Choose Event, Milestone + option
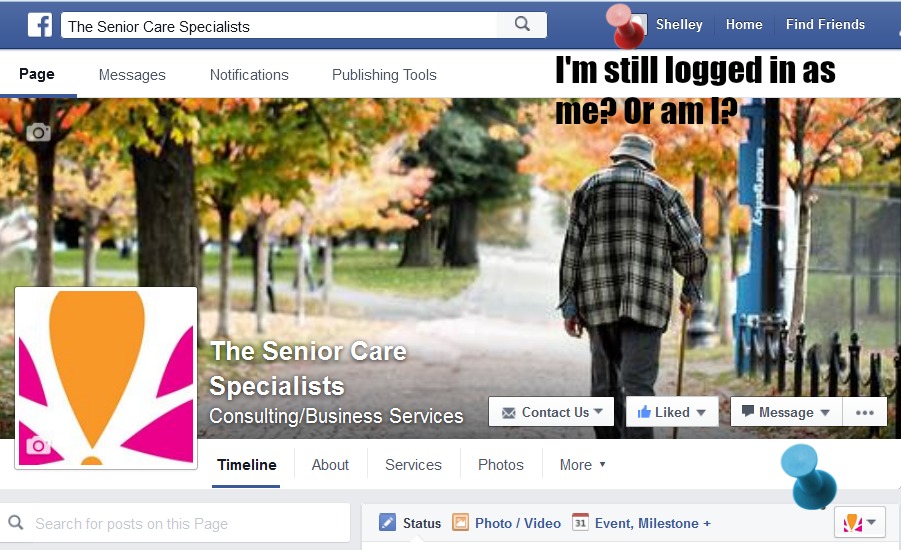 [641, 523]
